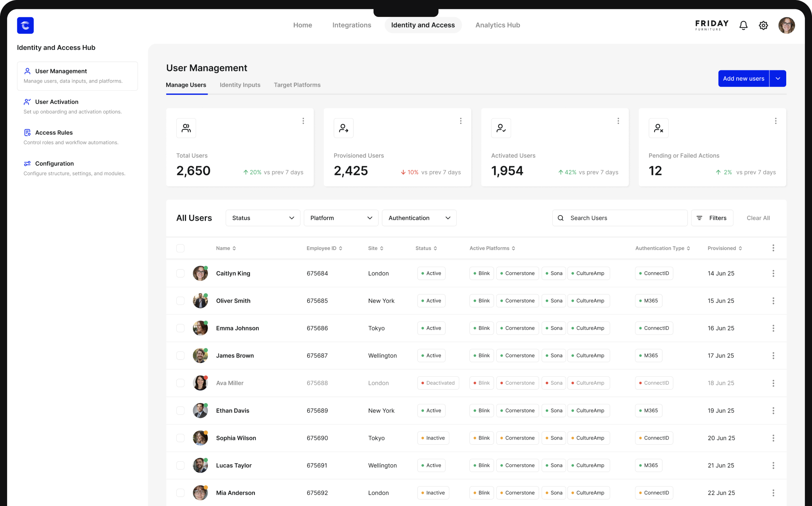Open row actions for Ava Miller
The height and width of the screenshot is (506, 812).
(773, 383)
